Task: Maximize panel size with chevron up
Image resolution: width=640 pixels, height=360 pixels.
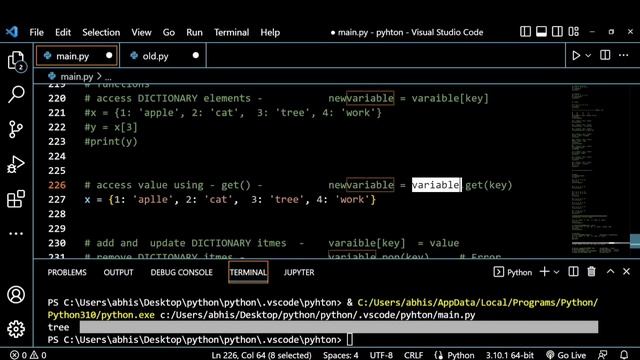Action: click(x=610, y=271)
